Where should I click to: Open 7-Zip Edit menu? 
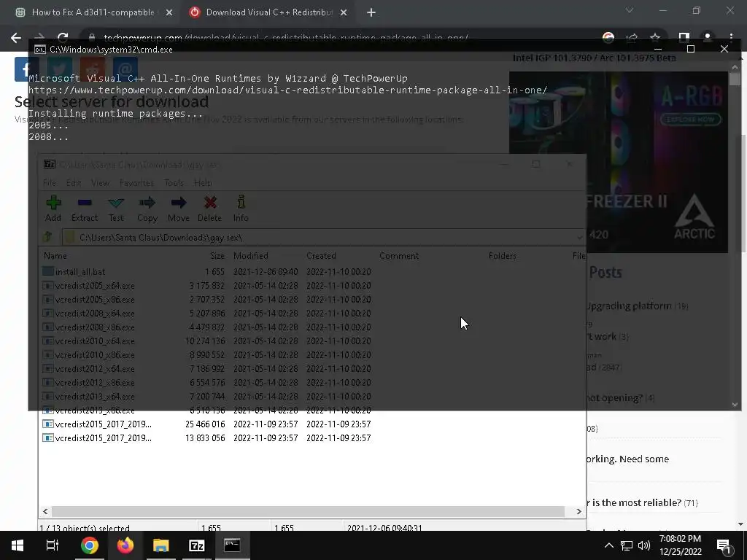click(74, 183)
